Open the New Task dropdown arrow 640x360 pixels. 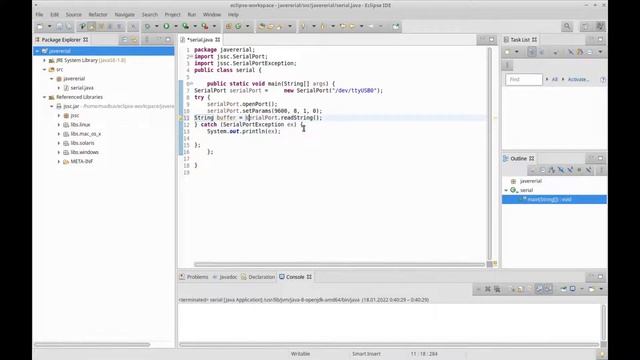click(x=516, y=52)
